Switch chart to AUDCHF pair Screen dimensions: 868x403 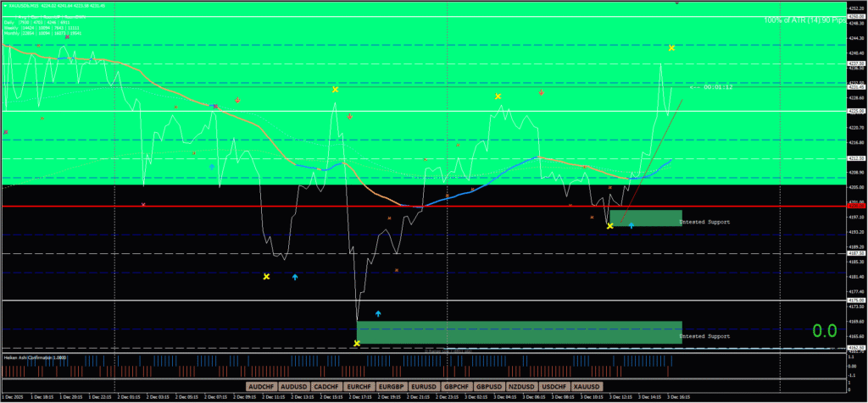pos(261,386)
